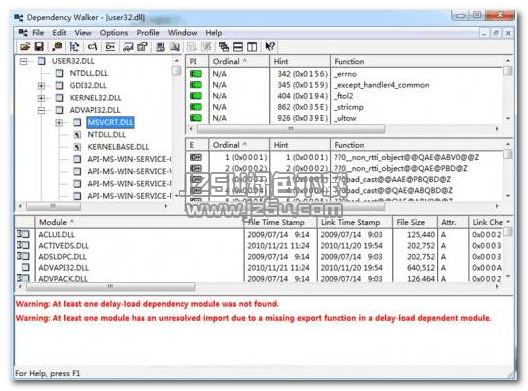Sort by Link Time Stamp column header
The image size is (528, 391).
tap(355, 222)
